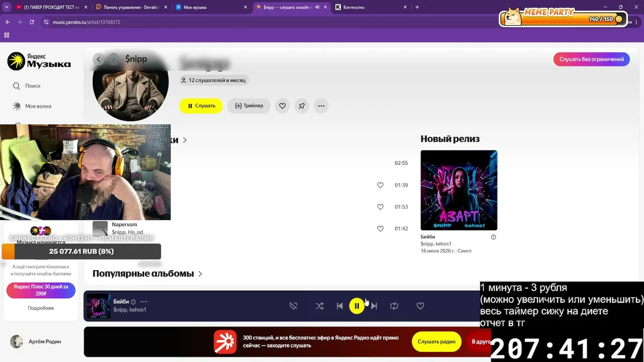Click Слушать без ограничений button
644x362 pixels.
[x=591, y=59]
